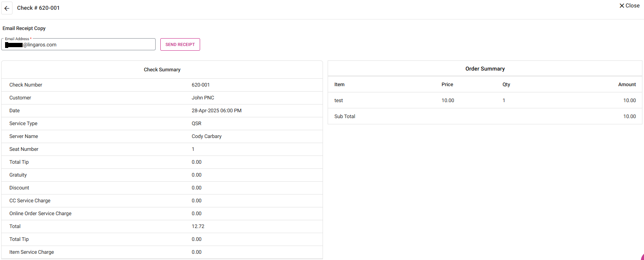The width and height of the screenshot is (644, 260).
Task: Click the check number value 620-001
Action: pos(200,85)
